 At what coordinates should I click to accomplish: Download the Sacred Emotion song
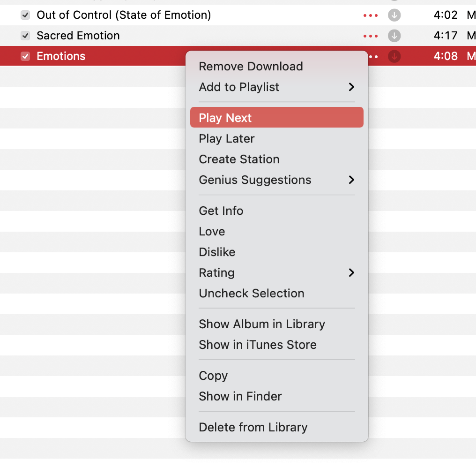(x=394, y=36)
